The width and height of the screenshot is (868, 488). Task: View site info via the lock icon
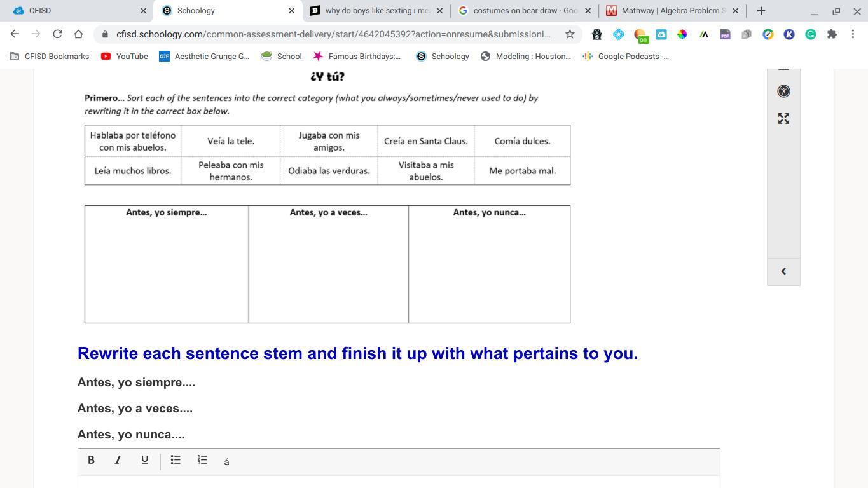click(x=106, y=34)
